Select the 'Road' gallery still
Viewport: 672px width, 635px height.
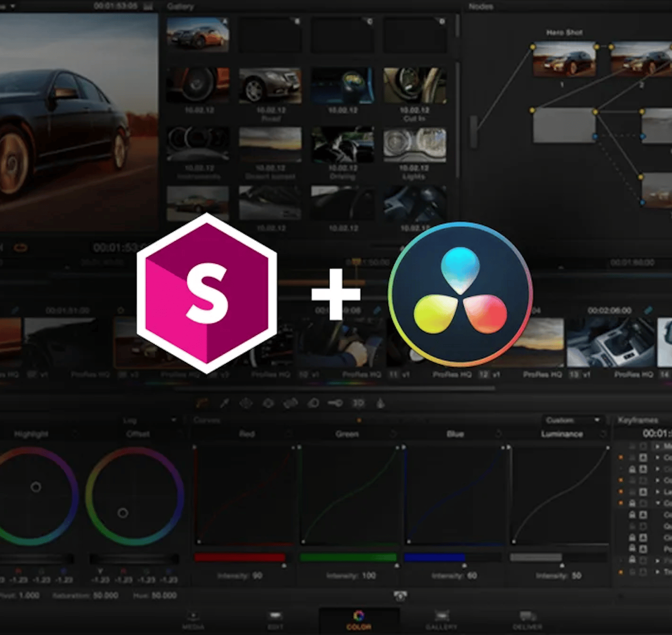click(x=270, y=86)
